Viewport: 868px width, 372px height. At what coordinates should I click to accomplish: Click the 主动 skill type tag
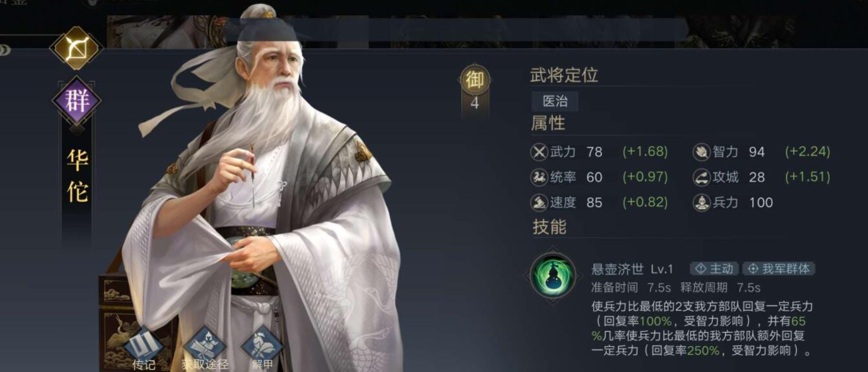pyautogui.click(x=715, y=268)
